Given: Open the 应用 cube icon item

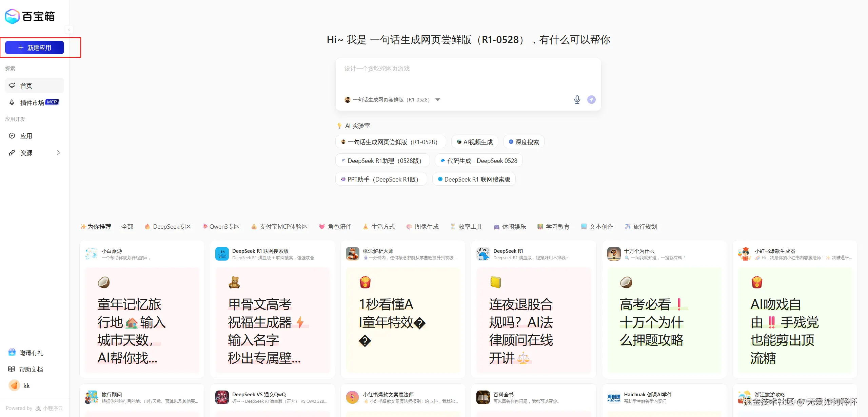Looking at the screenshot, I should 12,136.
